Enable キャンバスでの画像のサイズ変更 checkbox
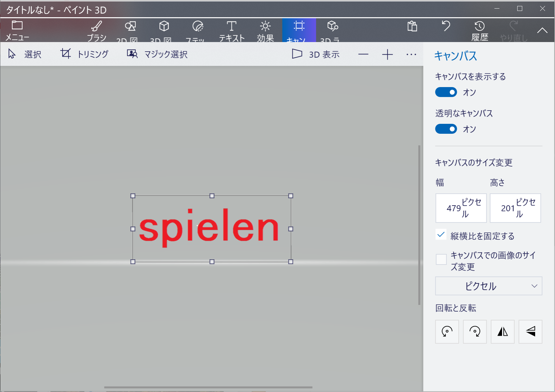Image resolution: width=555 pixels, height=392 pixels. point(441,259)
